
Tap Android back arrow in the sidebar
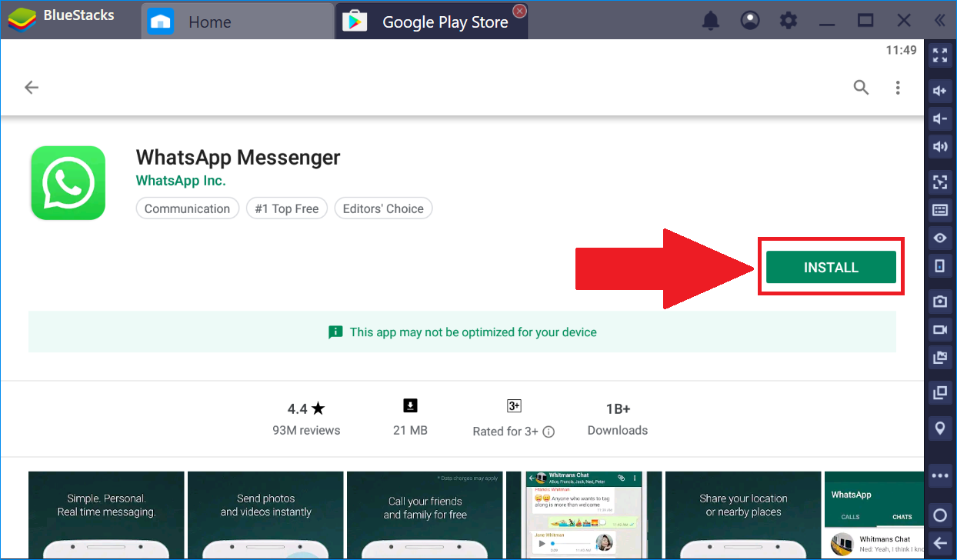point(939,543)
